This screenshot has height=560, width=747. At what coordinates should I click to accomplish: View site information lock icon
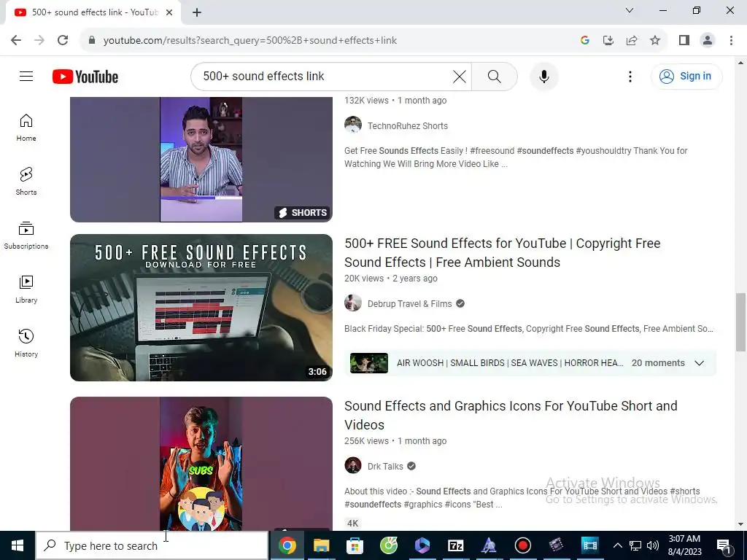[x=92, y=40]
